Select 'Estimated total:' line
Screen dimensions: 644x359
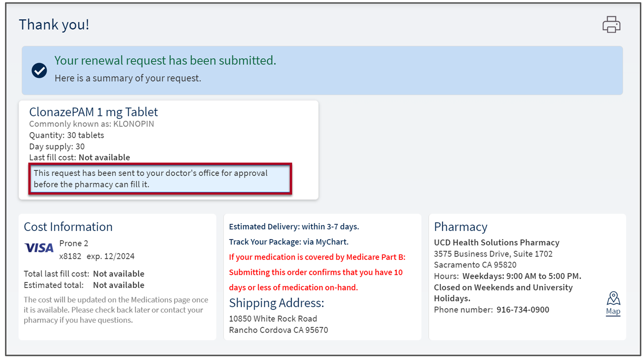tap(84, 285)
